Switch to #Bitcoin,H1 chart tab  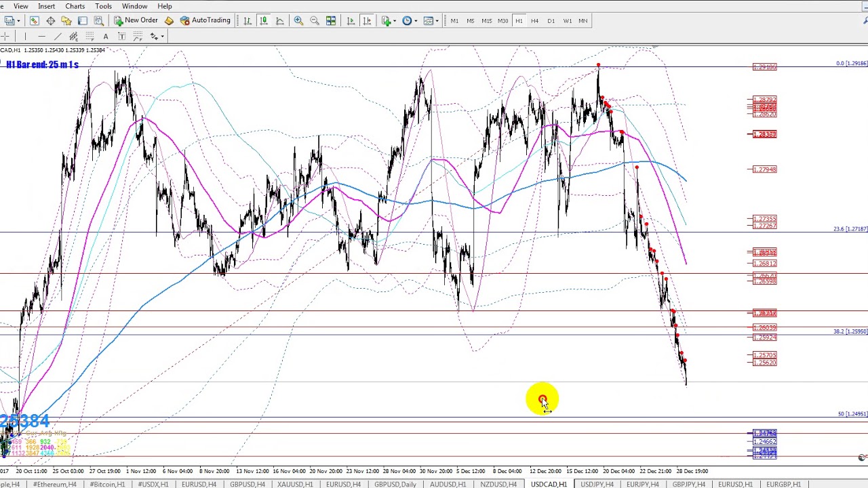(x=107, y=484)
